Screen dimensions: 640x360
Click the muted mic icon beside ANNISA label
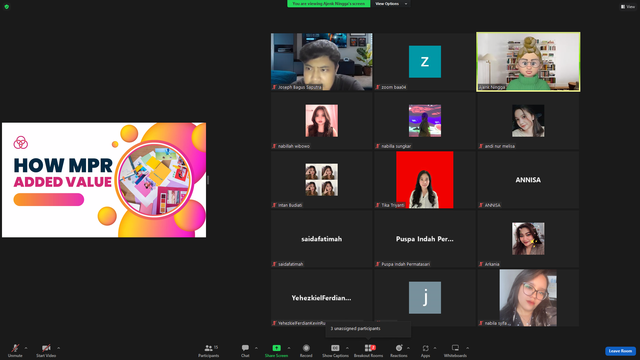[481, 205]
